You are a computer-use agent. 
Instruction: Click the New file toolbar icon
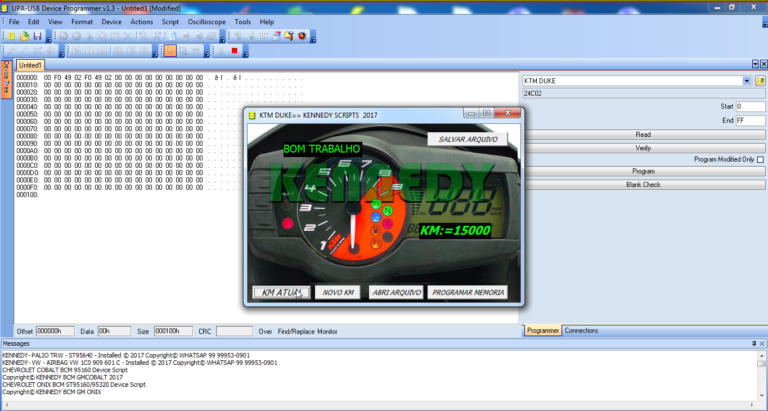click(x=11, y=36)
